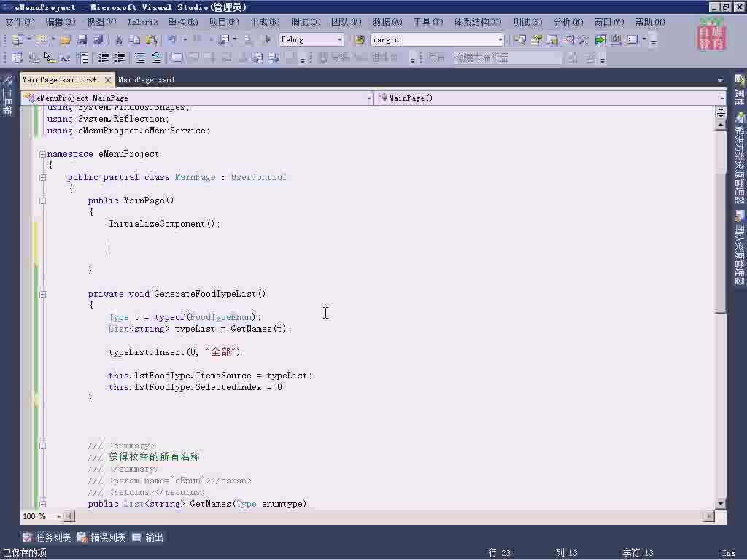Screen dimensions: 747x560
Task: Increase line indent with toolbar icon
Action: point(120,58)
